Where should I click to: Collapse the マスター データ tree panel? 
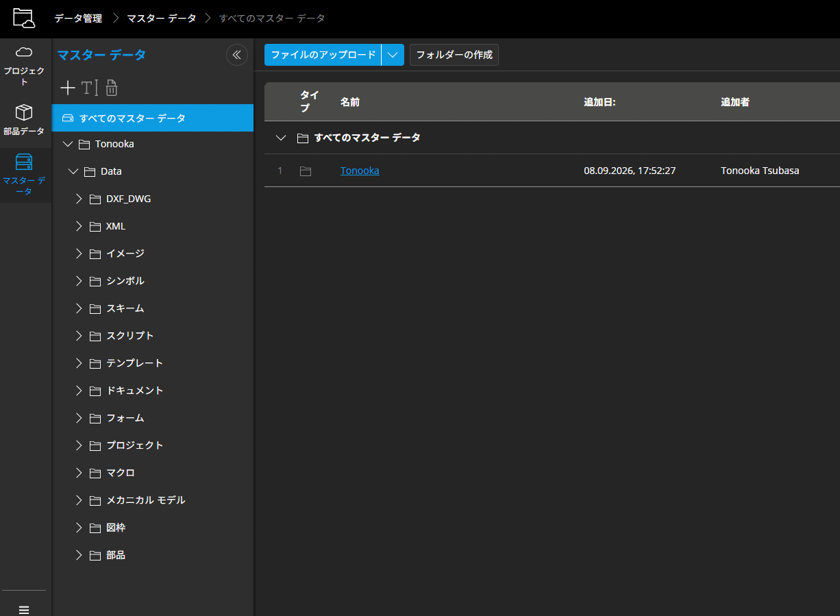pos(237,55)
